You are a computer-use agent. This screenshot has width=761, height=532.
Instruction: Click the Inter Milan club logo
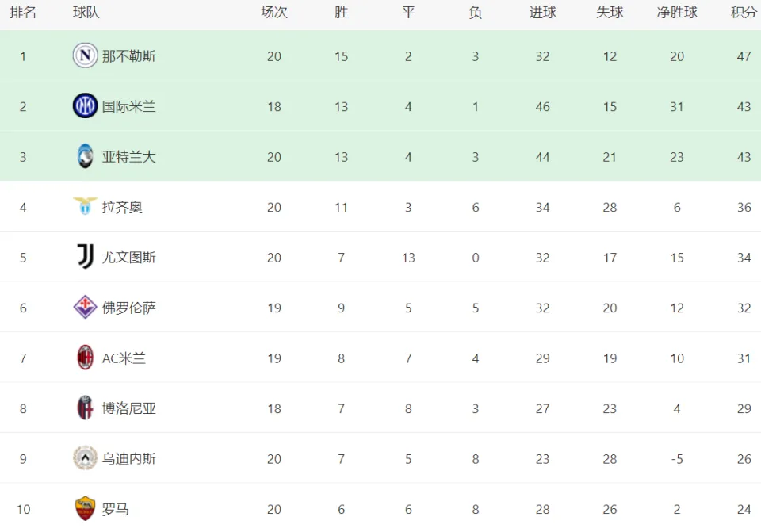(x=85, y=105)
